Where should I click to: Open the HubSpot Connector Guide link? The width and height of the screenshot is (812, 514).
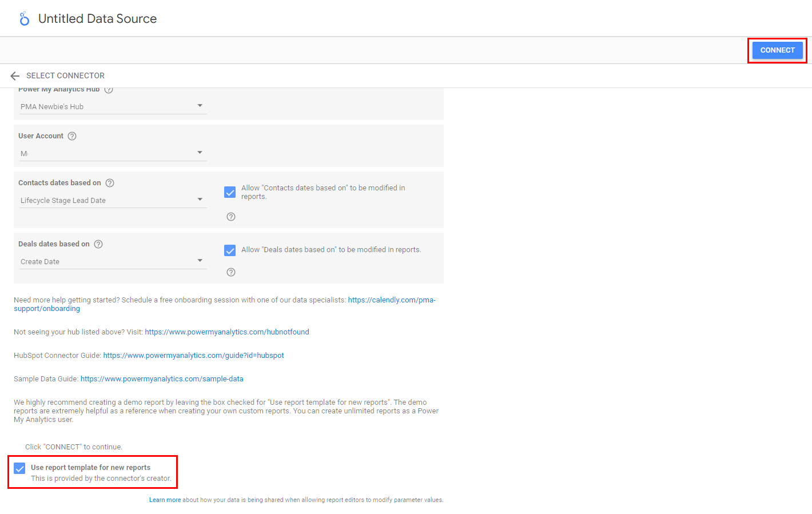[x=193, y=356]
